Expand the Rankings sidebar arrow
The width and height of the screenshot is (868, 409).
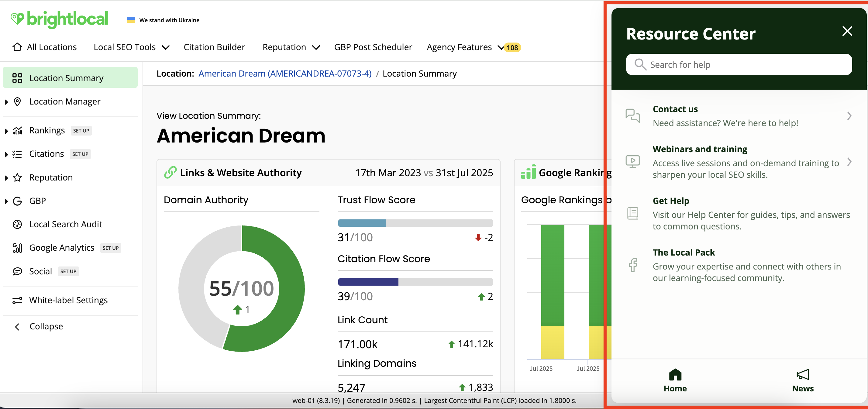pyautogui.click(x=6, y=131)
